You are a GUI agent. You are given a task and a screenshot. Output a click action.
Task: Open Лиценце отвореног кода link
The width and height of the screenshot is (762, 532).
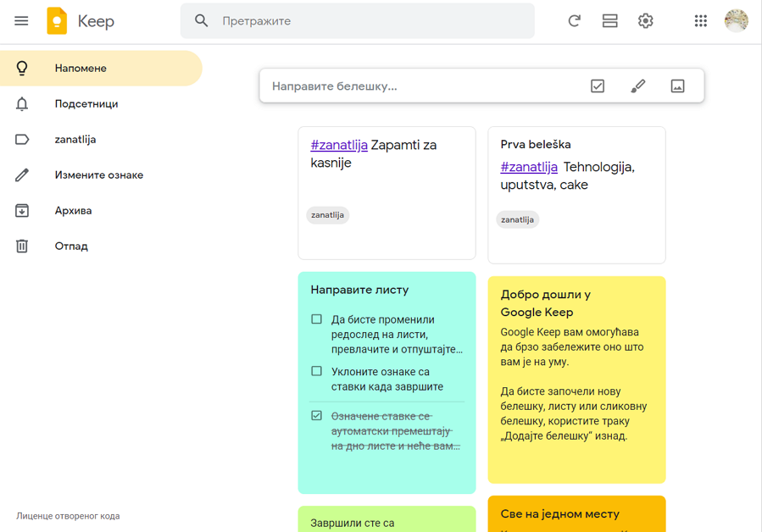pos(68,516)
